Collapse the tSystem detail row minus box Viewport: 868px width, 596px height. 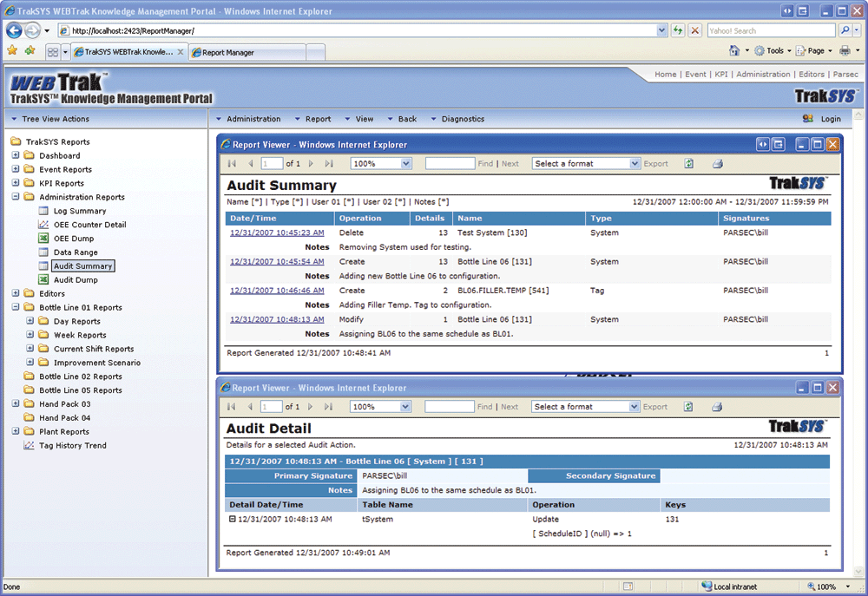tap(233, 519)
